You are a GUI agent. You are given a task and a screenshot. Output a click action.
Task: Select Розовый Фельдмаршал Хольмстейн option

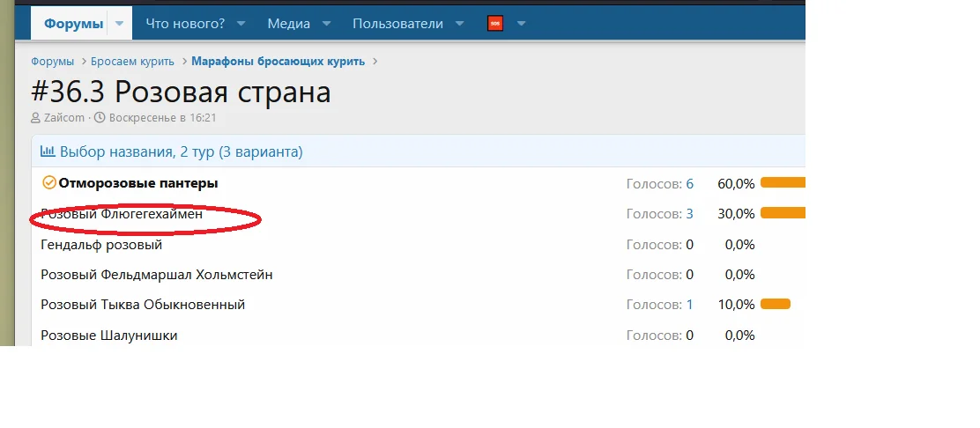click(157, 275)
